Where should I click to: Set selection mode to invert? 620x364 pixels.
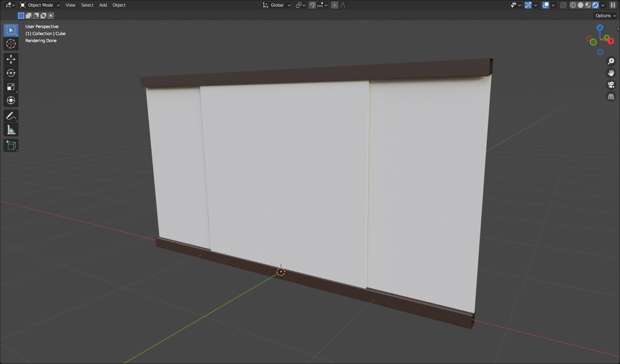[x=44, y=15]
